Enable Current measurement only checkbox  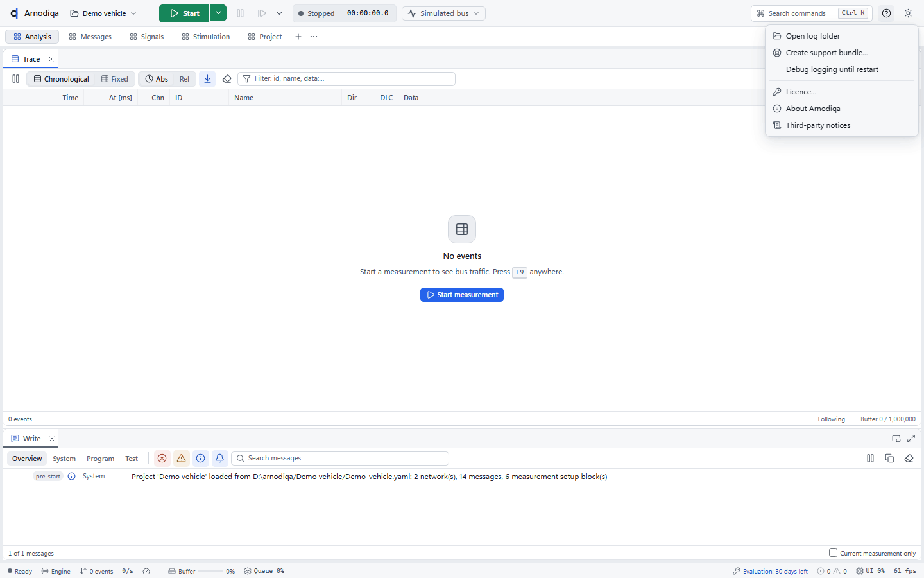pos(833,552)
